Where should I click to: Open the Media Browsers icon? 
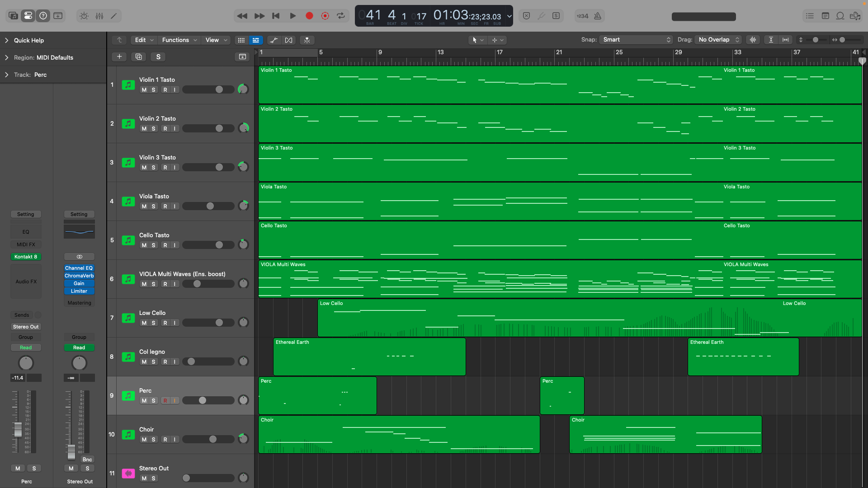tap(855, 16)
